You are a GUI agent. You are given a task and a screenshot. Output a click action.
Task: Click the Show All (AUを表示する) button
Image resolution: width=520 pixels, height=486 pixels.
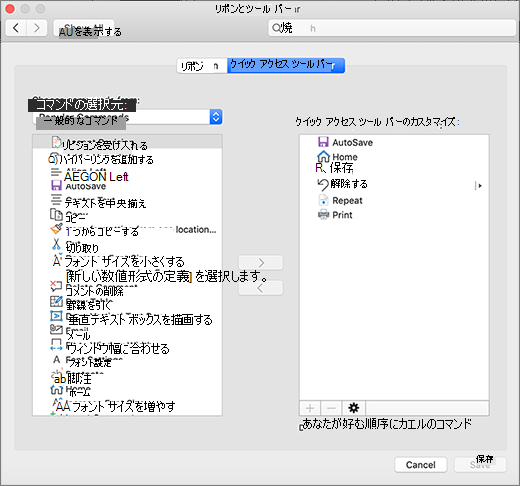(84, 28)
